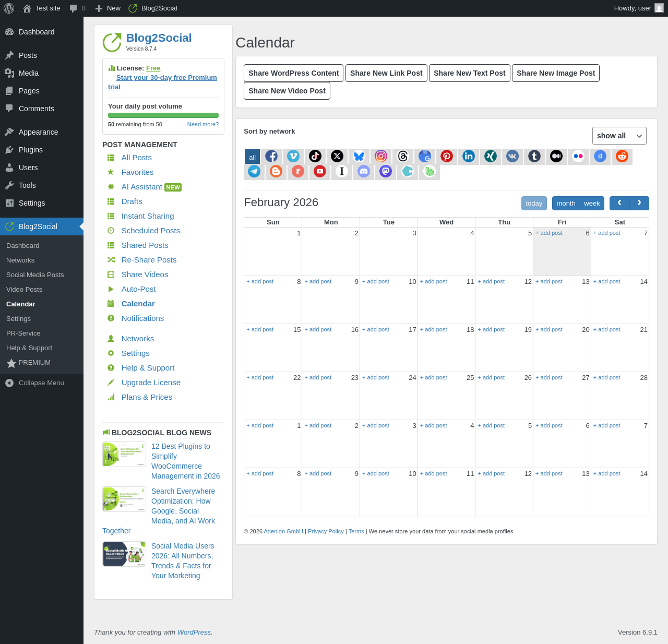
Task: Open the 'show all' dropdown
Action: pyautogui.click(x=619, y=136)
